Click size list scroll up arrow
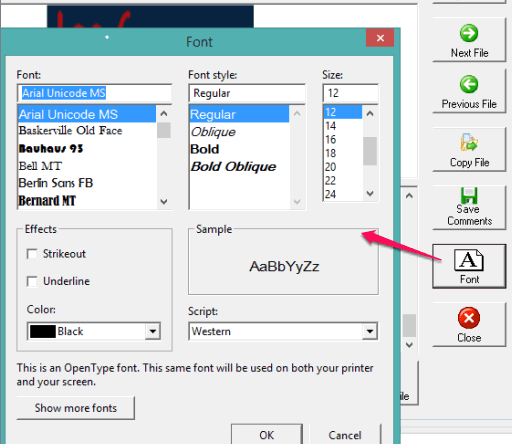Image resolution: width=512 pixels, height=444 pixels. click(x=370, y=113)
